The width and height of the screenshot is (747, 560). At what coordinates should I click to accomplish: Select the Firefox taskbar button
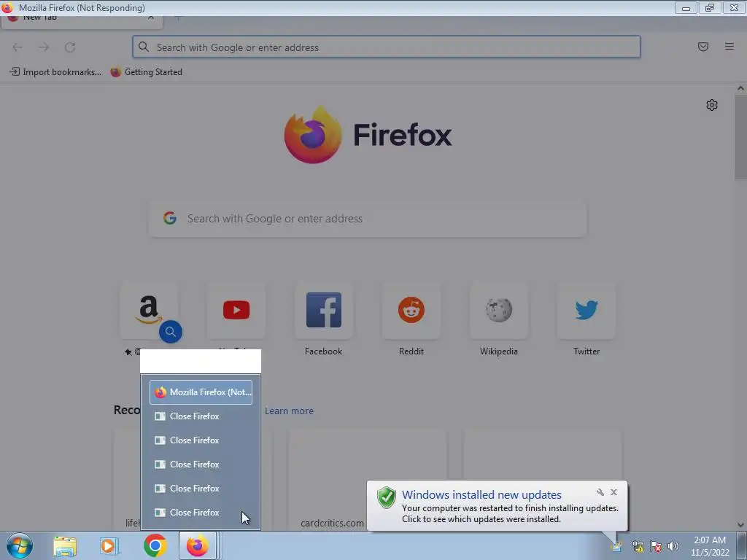[x=198, y=545]
